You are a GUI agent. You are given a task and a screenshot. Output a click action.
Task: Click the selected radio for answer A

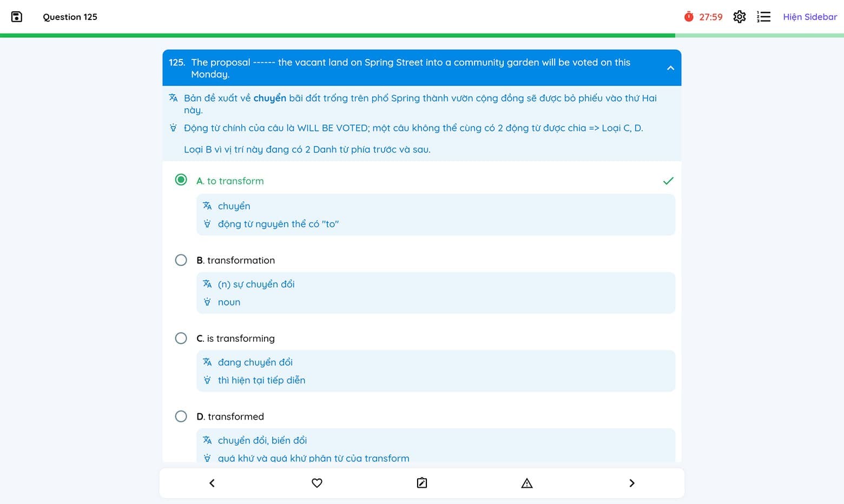pos(181,180)
